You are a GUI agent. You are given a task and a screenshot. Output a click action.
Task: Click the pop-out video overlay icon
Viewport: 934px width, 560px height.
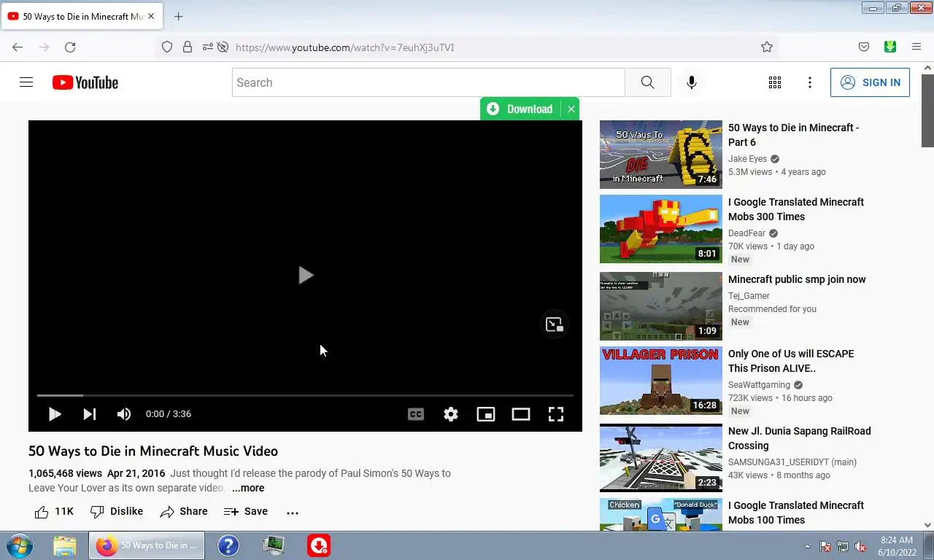point(555,324)
